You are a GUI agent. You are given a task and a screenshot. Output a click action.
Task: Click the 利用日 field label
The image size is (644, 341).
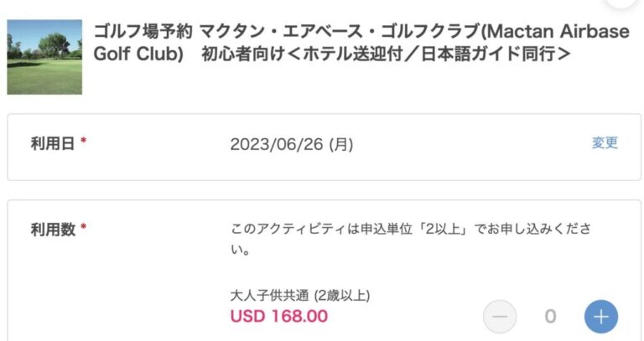pyautogui.click(x=54, y=143)
